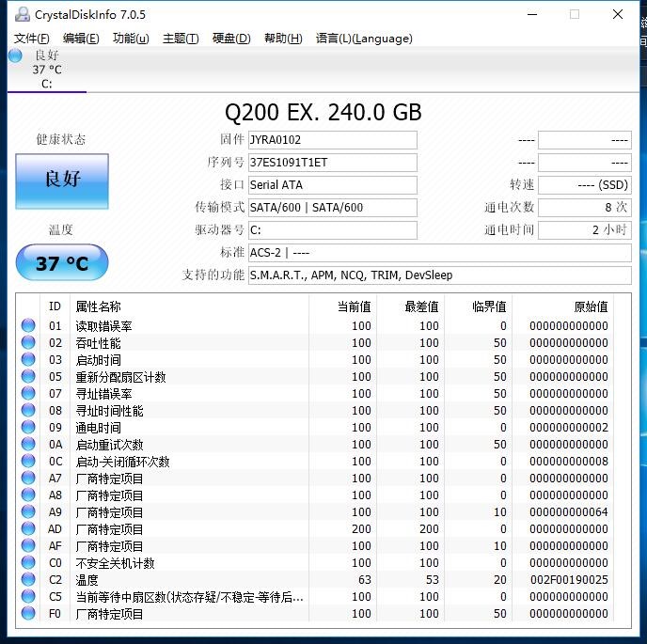
Task: Click status icon for row AD
Action: click(x=28, y=528)
